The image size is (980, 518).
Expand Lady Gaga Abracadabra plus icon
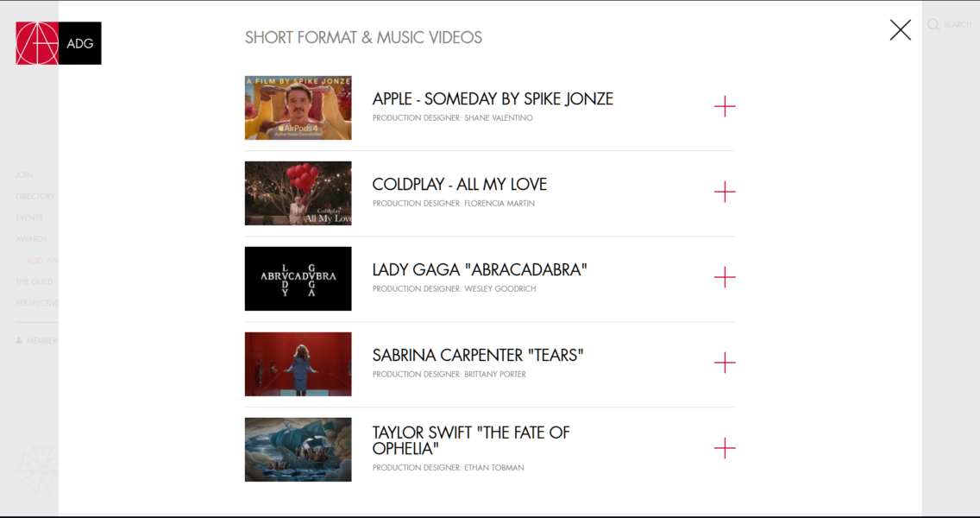point(725,277)
